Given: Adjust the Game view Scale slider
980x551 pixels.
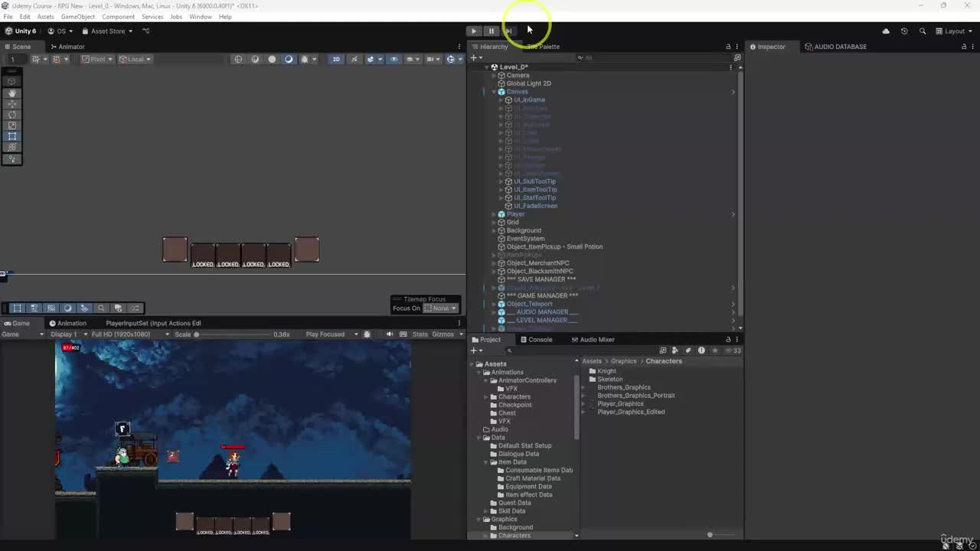Looking at the screenshot, I should tap(232, 334).
